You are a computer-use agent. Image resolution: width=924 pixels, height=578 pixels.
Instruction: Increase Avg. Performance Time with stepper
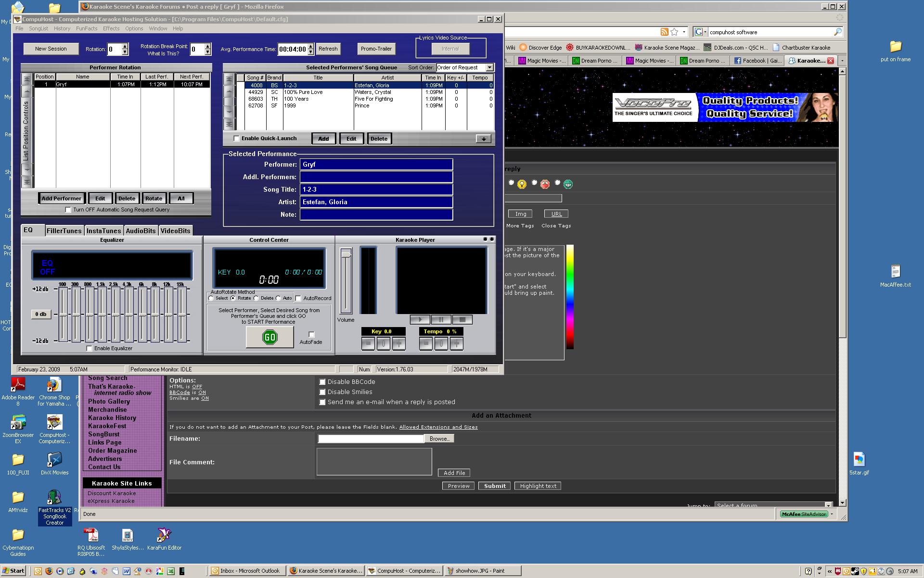point(310,46)
